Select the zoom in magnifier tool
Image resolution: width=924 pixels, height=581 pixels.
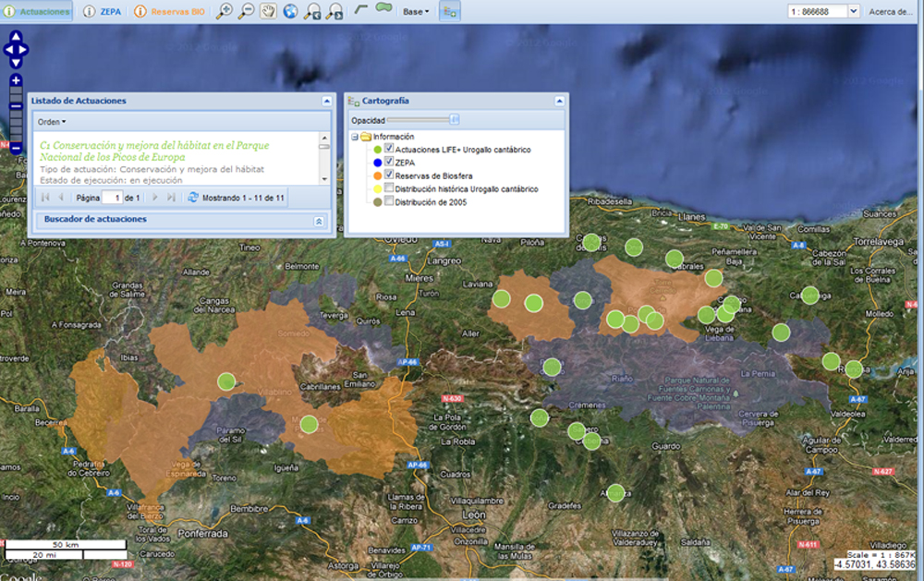[224, 12]
